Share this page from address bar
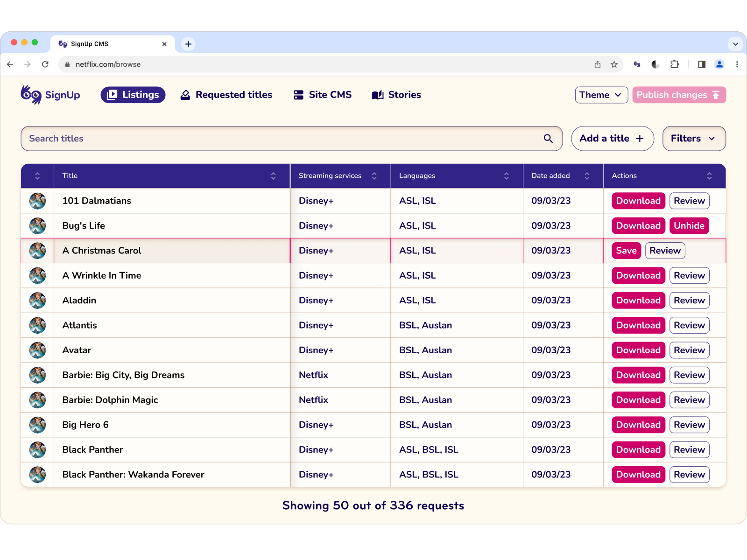747x560 pixels. pyautogui.click(x=598, y=64)
